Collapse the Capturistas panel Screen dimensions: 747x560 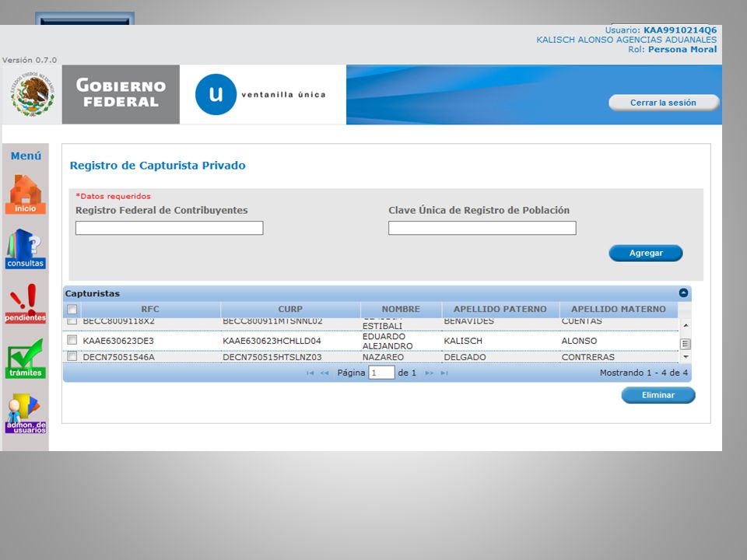click(683, 293)
